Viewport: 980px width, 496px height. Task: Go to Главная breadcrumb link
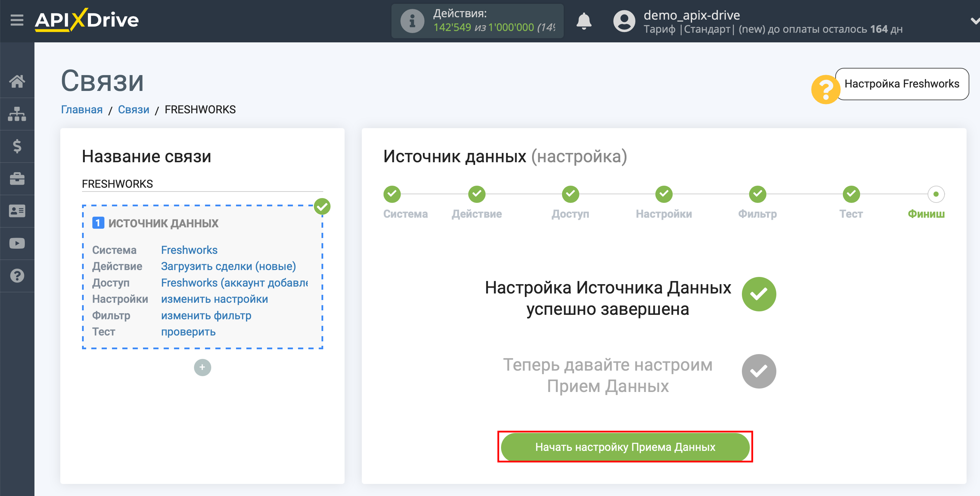click(82, 110)
